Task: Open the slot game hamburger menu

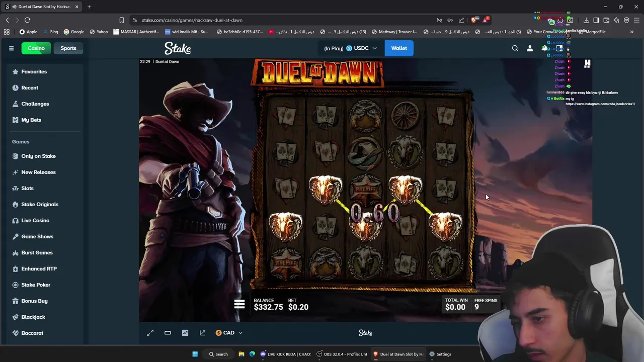Action: click(239, 304)
